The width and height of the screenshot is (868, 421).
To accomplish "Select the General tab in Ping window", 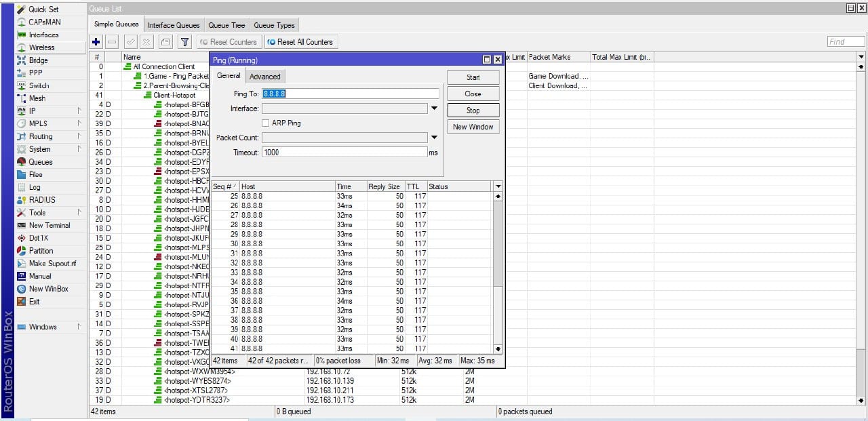I will point(229,76).
